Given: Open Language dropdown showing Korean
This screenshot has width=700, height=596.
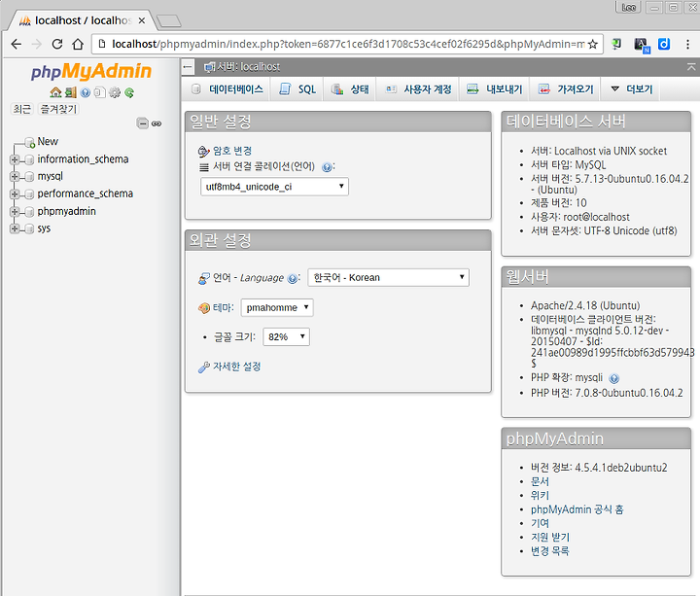Looking at the screenshot, I should pos(388,278).
